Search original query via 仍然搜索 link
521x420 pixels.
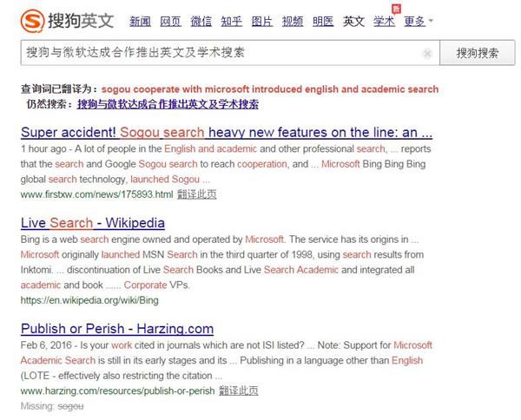click(168, 104)
